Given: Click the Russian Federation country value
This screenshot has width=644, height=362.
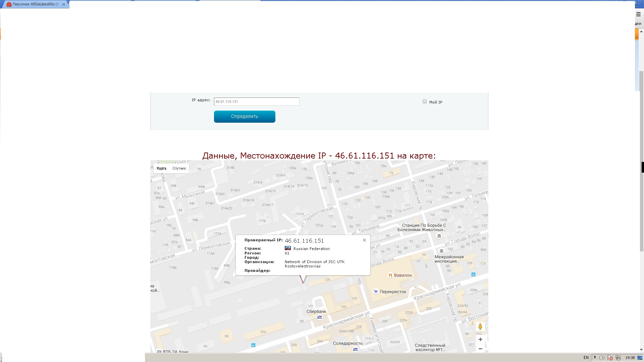Looking at the screenshot, I should click(x=311, y=249).
